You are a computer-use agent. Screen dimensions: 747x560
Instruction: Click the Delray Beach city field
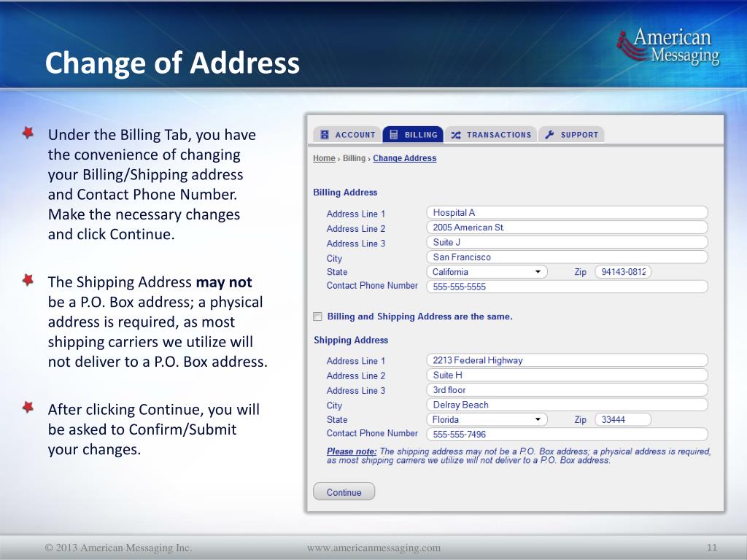pyautogui.click(x=567, y=405)
